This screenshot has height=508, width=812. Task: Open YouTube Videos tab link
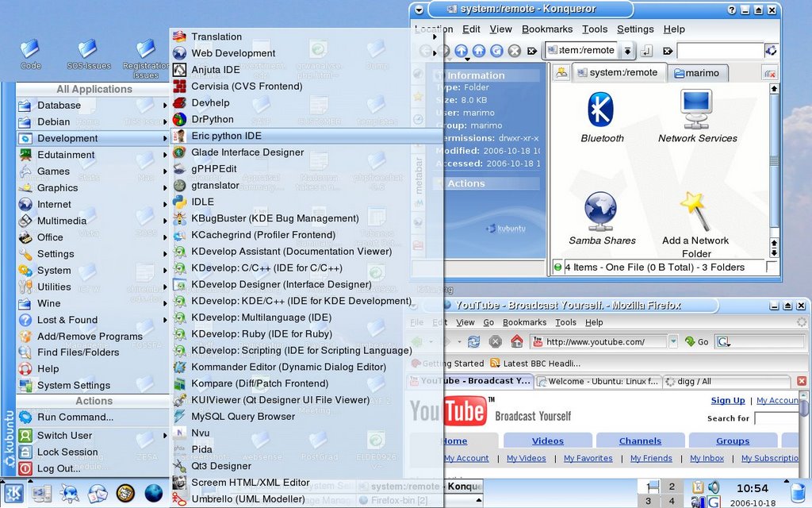(x=547, y=441)
